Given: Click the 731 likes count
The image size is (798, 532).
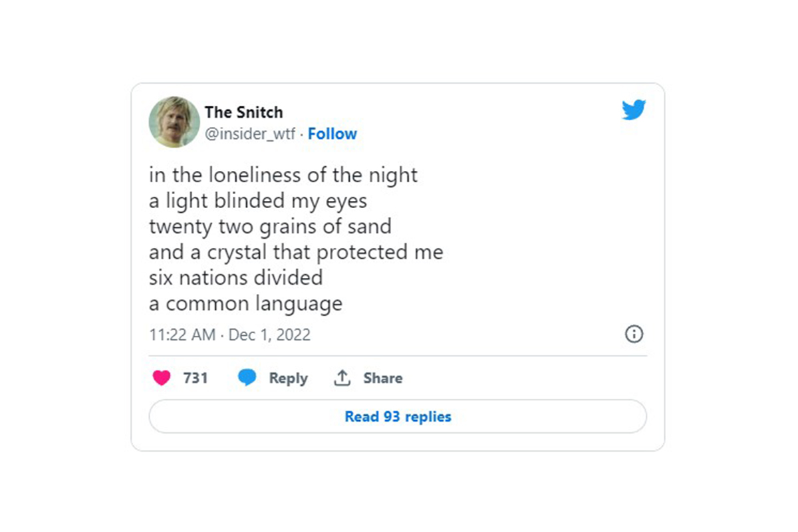Looking at the screenshot, I should pyautogui.click(x=196, y=378).
